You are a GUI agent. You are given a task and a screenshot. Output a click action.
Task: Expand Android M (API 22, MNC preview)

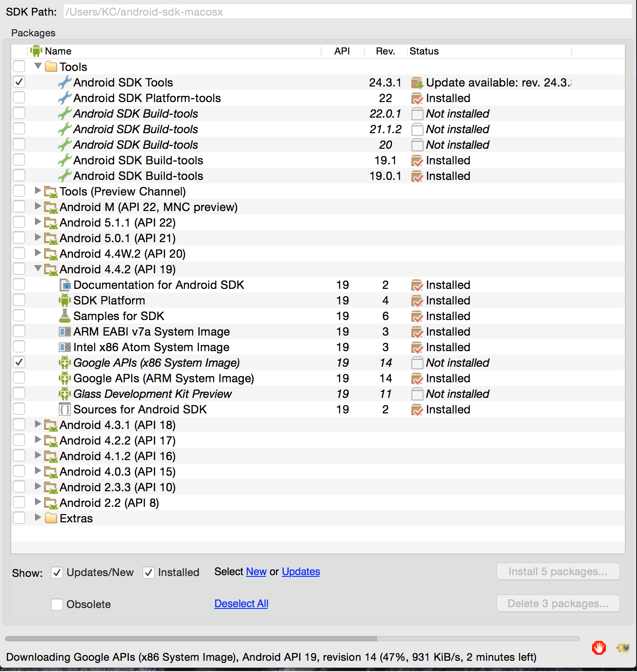(38, 206)
